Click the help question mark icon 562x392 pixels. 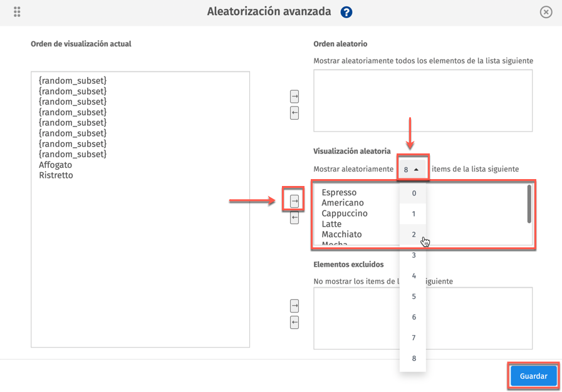(346, 12)
